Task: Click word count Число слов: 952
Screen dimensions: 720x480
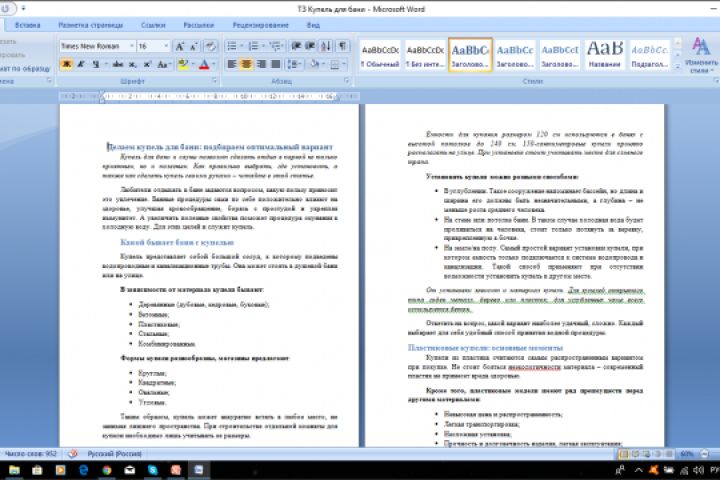Action: tap(30, 454)
